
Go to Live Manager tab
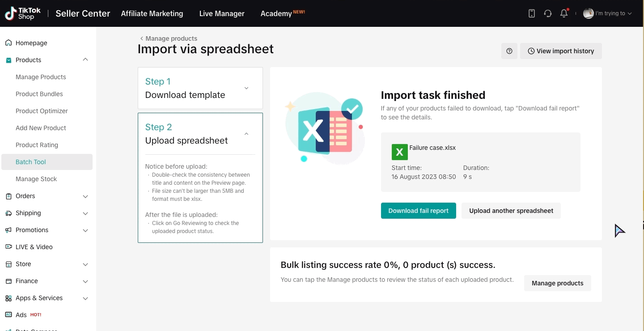[222, 13]
